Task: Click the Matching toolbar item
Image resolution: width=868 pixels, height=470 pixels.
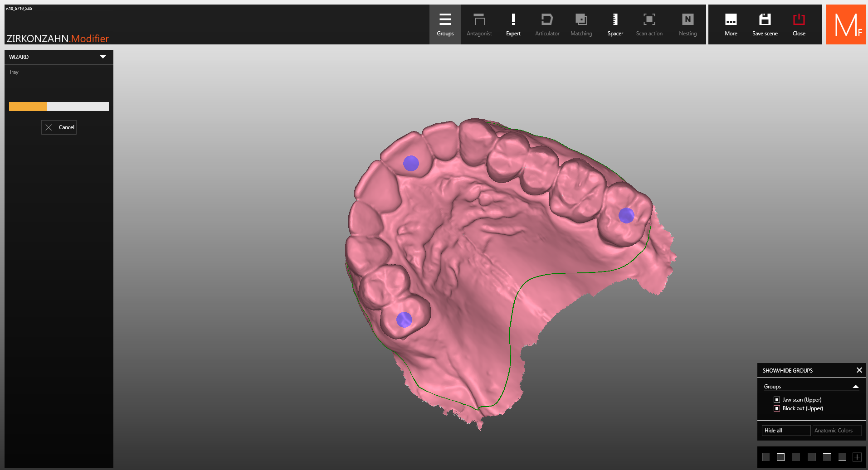Action: (581, 24)
